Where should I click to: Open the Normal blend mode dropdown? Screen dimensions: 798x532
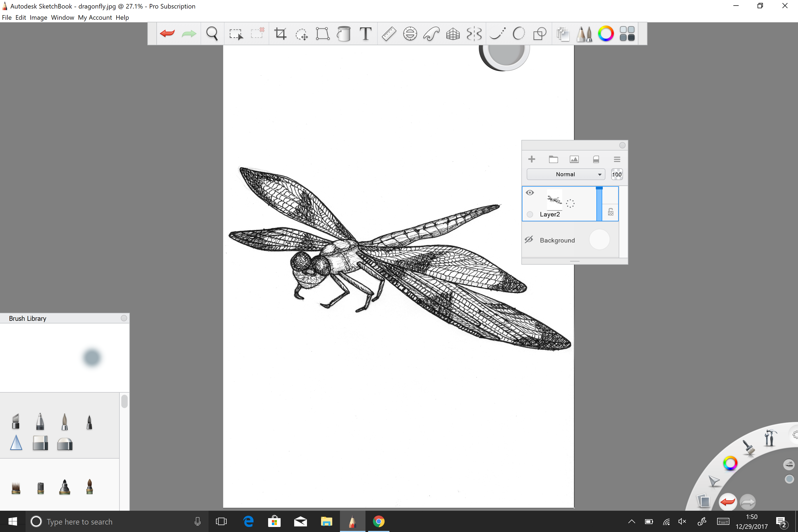tap(566, 174)
